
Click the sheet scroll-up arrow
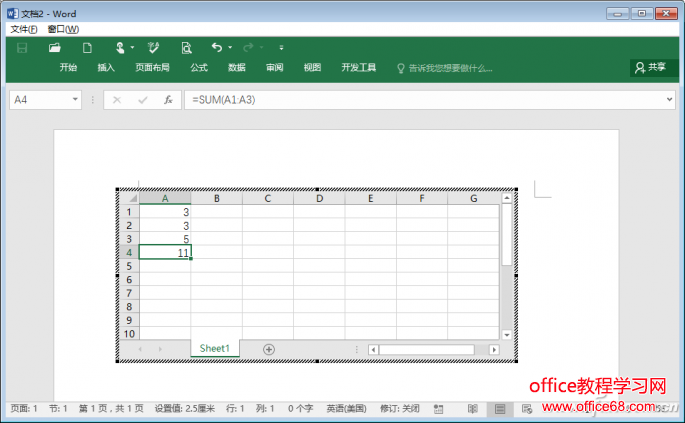pos(507,198)
